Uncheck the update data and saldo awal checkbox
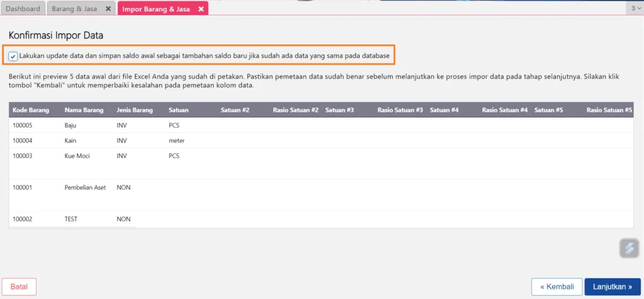 (13, 57)
